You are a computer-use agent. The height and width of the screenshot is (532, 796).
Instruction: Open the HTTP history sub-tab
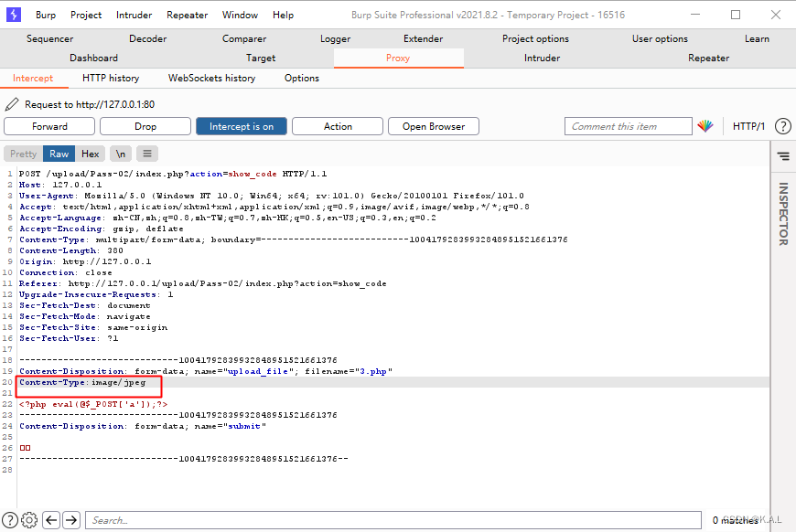pos(111,78)
